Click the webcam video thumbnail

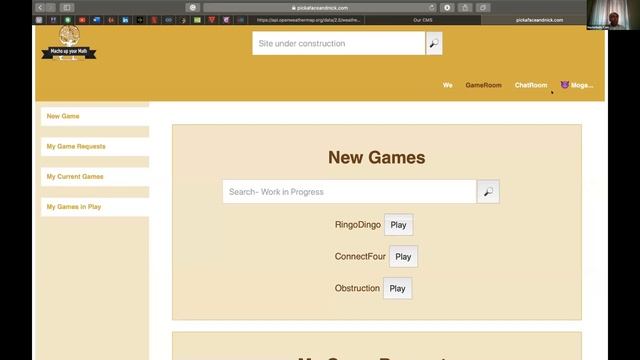(x=613, y=15)
